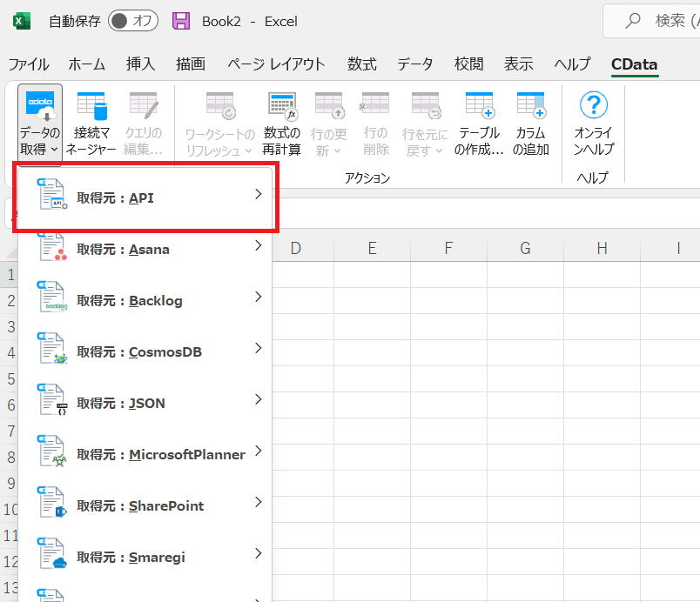The width and height of the screenshot is (700, 602).
Task: Switch to the 表示 tab
Action: tap(519, 64)
